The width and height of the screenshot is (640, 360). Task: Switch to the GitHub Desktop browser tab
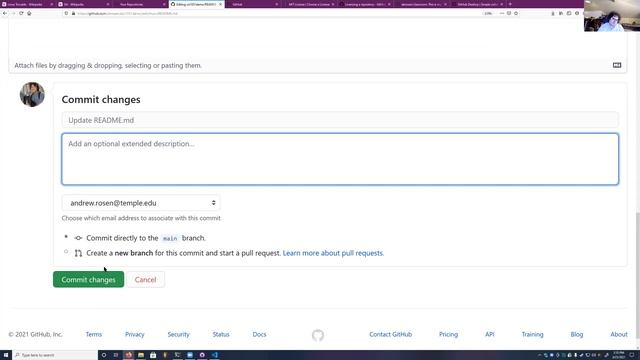pyautogui.click(x=477, y=4)
